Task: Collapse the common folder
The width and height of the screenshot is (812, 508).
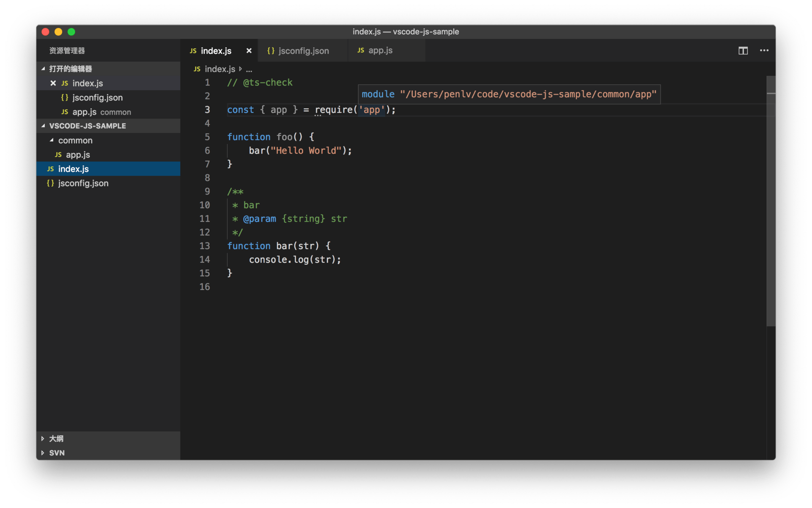Action: pyautogui.click(x=109, y=140)
